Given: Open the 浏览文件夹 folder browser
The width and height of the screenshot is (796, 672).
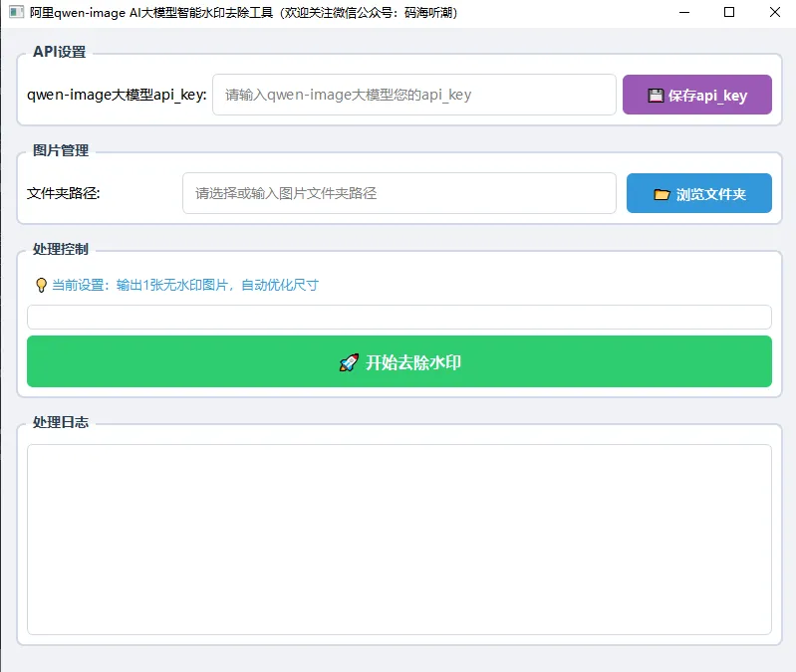Looking at the screenshot, I should click(x=699, y=193).
